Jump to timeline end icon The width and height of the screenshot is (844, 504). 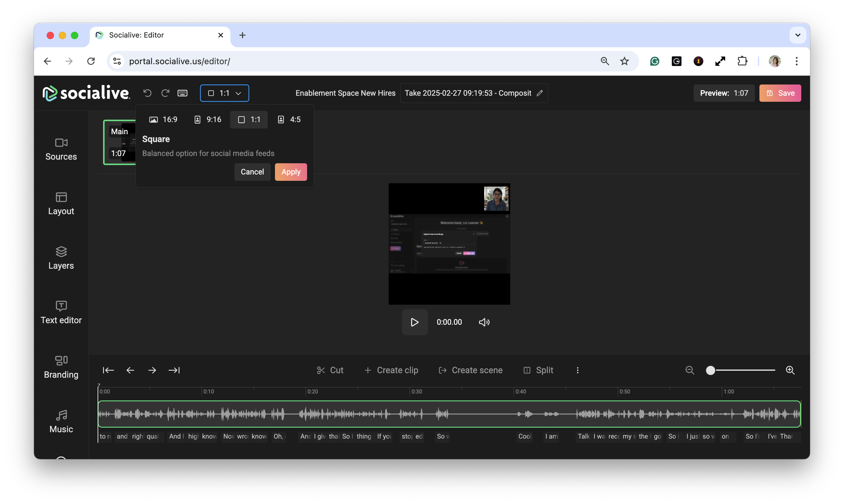174,370
